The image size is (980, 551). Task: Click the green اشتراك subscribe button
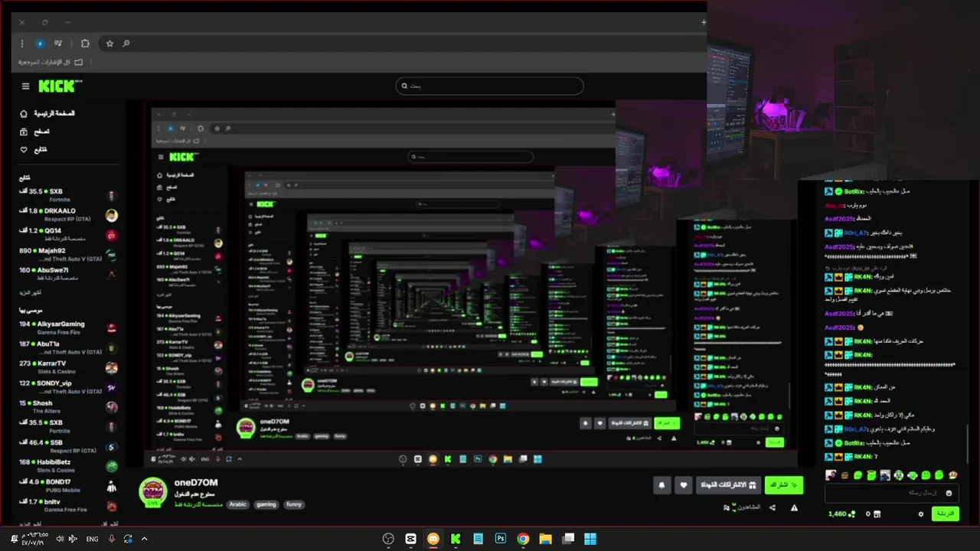click(x=783, y=485)
